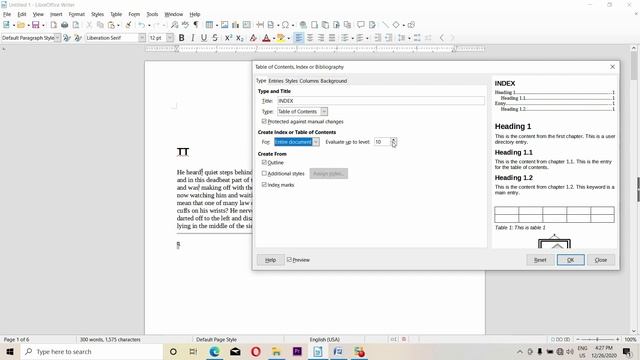
Task: Open the Type dropdown showing Table of Contents
Action: pyautogui.click(x=302, y=111)
